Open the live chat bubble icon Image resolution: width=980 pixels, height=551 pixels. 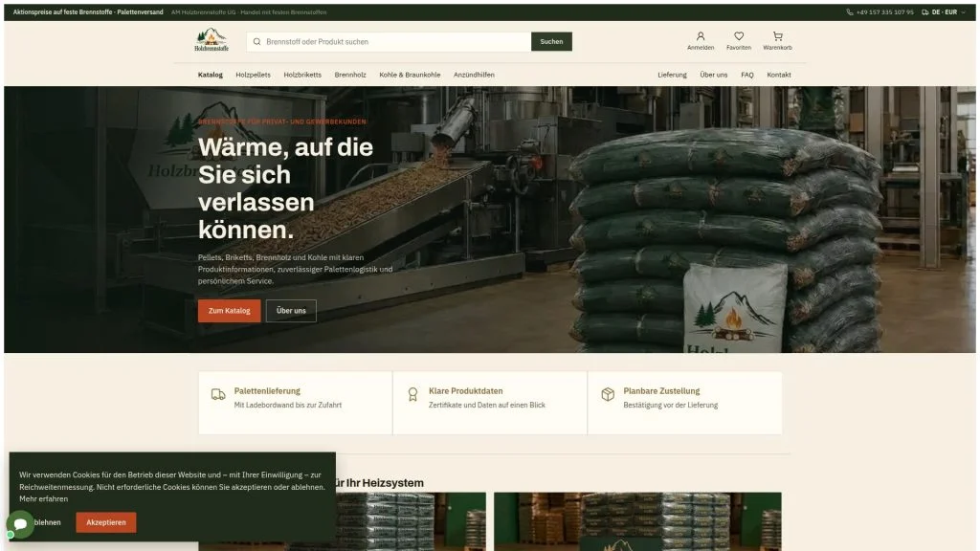20,523
